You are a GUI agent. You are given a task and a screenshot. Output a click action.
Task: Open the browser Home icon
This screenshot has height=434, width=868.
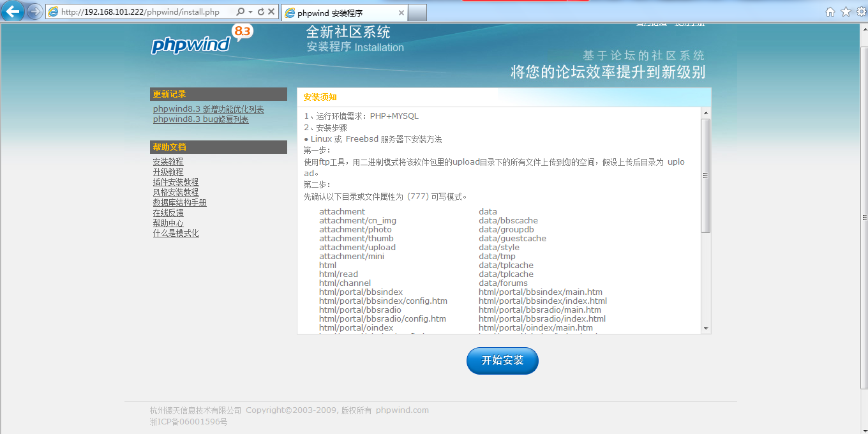[830, 11]
